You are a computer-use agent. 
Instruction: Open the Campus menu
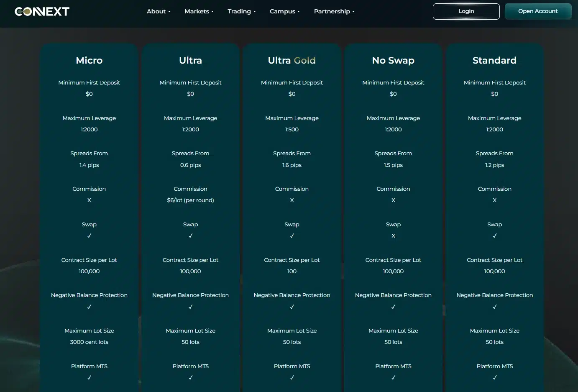tap(284, 12)
